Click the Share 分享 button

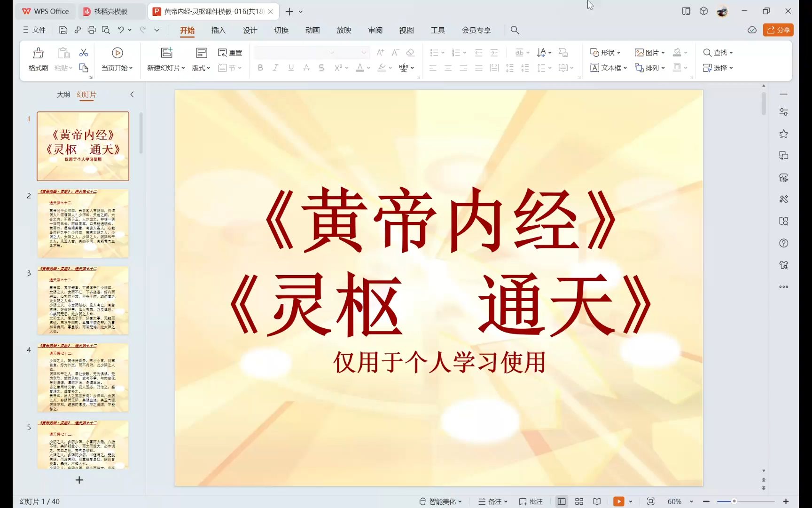click(778, 30)
